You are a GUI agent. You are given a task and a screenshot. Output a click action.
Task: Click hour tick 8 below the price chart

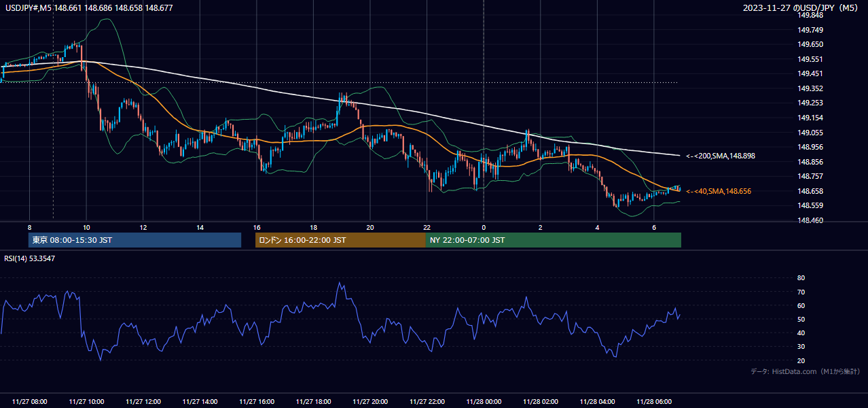click(29, 227)
